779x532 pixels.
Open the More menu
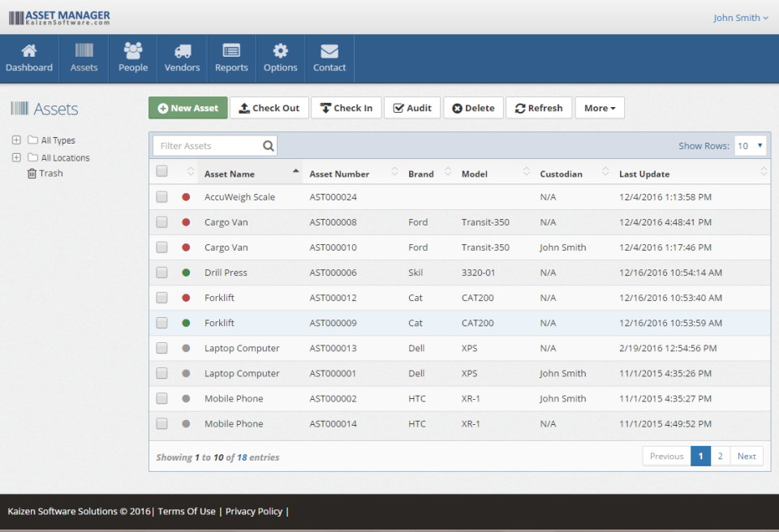coord(600,107)
